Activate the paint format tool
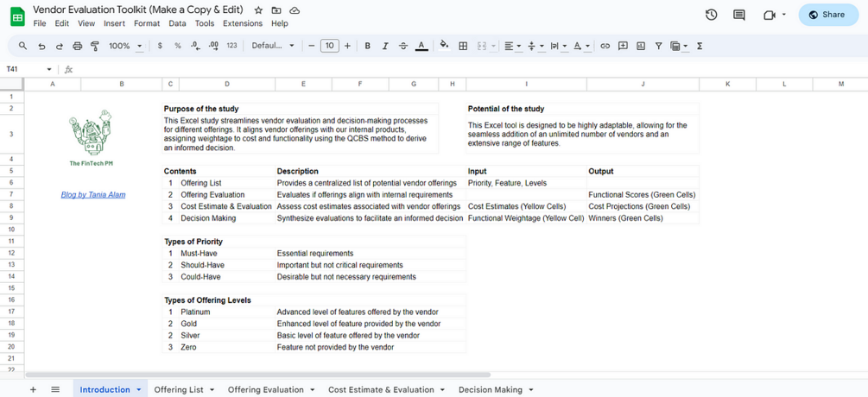This screenshot has width=868, height=397. [95, 46]
